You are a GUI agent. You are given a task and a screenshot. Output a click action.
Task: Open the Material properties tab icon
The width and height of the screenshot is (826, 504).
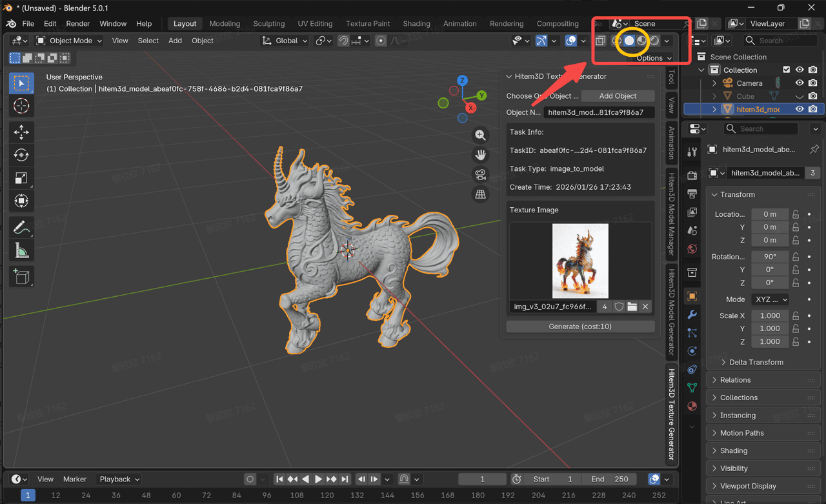[x=692, y=407]
